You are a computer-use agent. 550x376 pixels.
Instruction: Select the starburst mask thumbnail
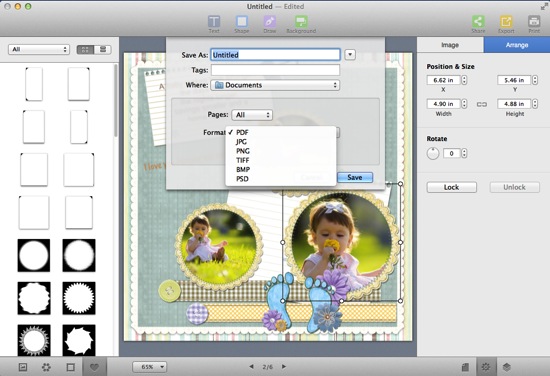(x=79, y=298)
